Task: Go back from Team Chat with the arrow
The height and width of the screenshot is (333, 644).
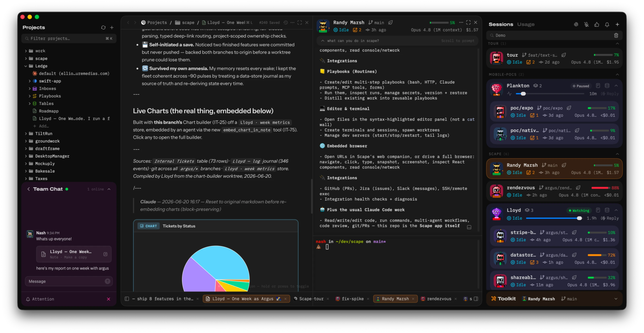Action: point(29,189)
